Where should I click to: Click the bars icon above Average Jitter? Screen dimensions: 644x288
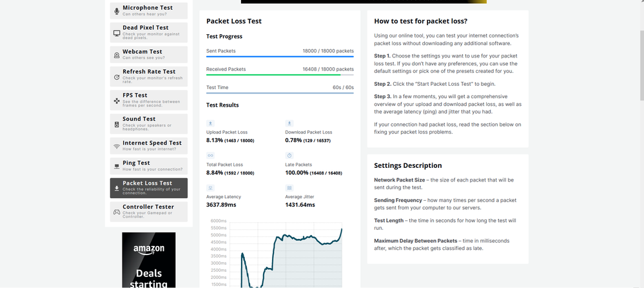pyautogui.click(x=289, y=188)
